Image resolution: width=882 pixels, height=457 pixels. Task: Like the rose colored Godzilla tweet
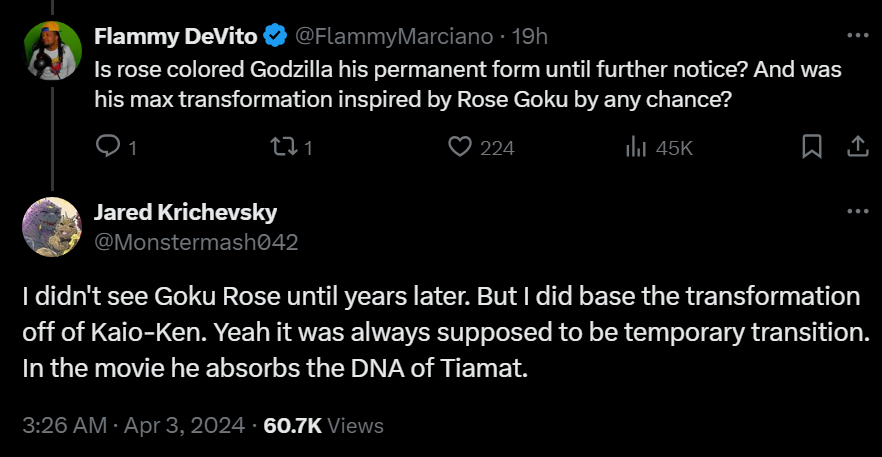(x=460, y=147)
